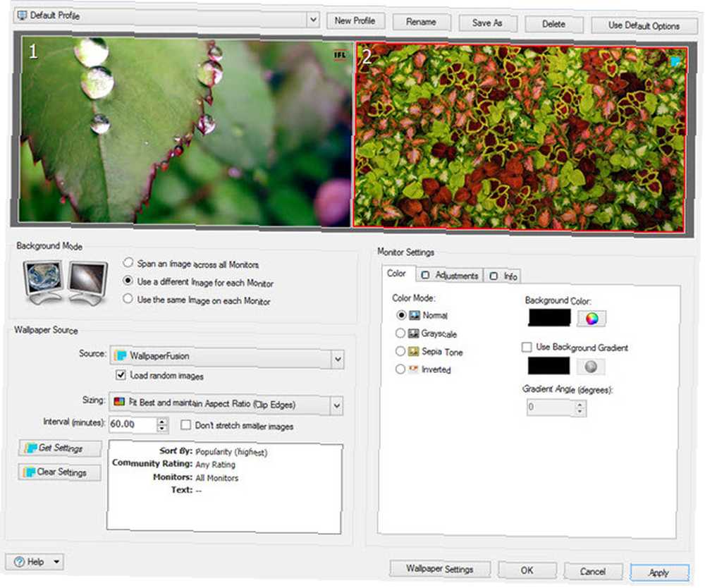Choose the Sepia Tone color mode
The image size is (705, 588).
(400, 351)
